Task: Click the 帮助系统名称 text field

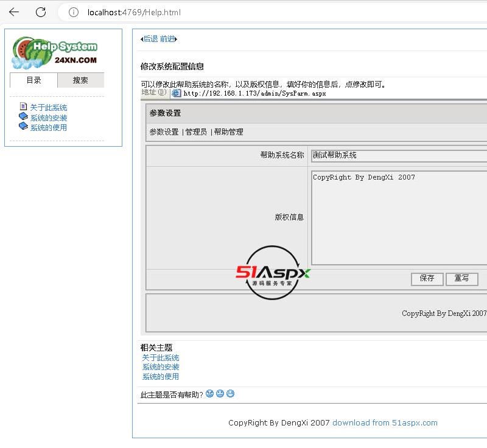Action: 399,155
